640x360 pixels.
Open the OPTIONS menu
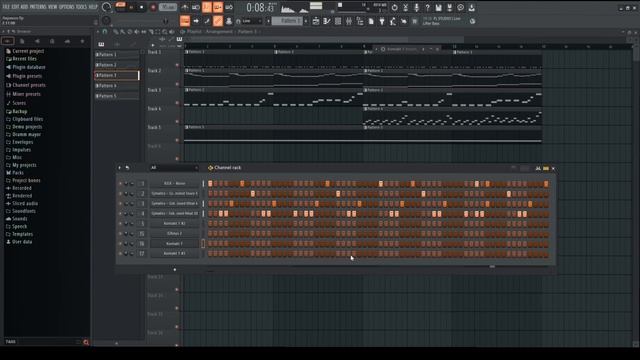pyautogui.click(x=67, y=7)
